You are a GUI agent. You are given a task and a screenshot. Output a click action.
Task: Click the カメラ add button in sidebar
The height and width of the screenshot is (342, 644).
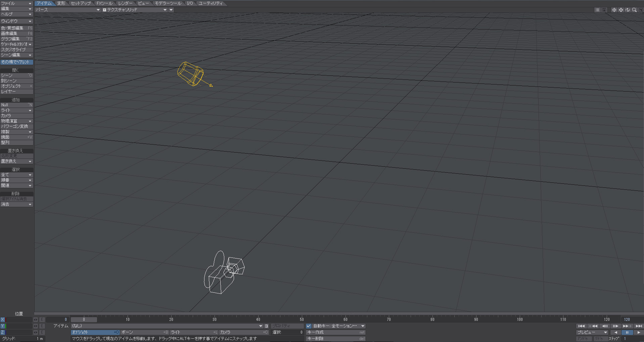(x=16, y=116)
